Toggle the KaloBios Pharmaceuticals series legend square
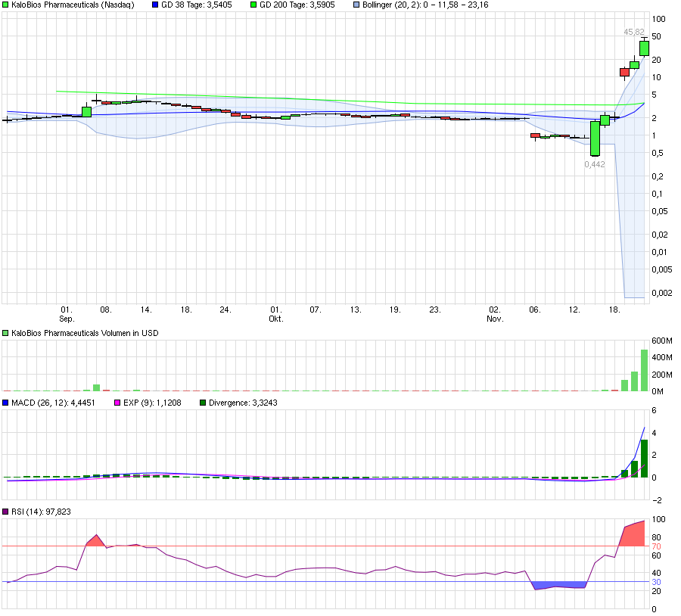The height and width of the screenshot is (616, 681). pos(5,5)
